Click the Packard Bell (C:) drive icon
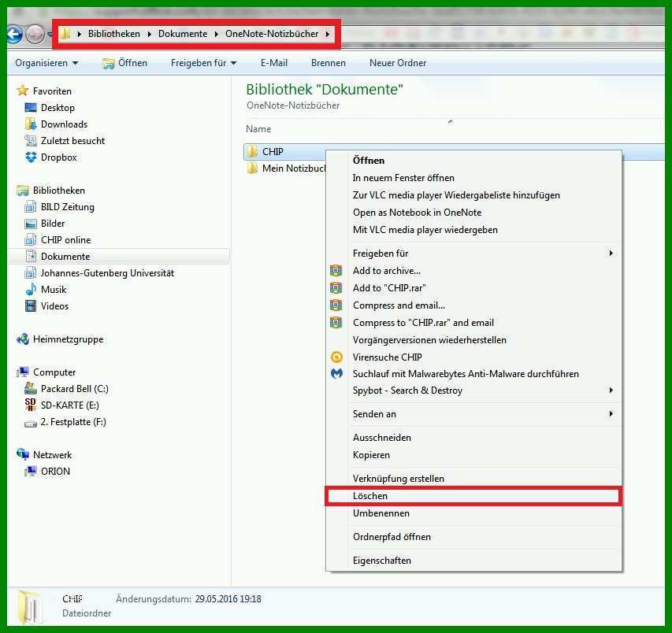 [x=31, y=388]
